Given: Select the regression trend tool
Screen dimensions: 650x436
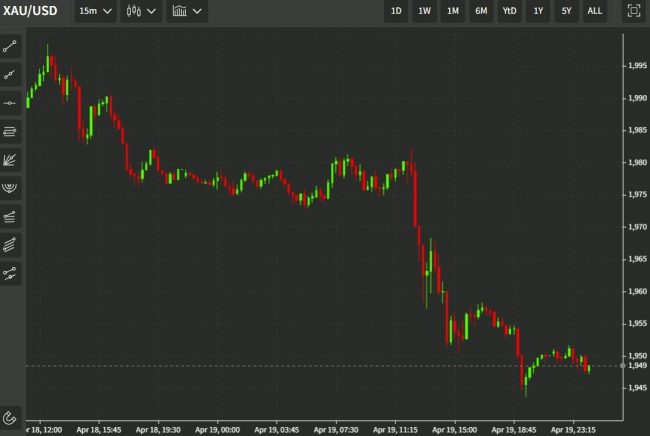Looking at the screenshot, I should coord(10,274).
